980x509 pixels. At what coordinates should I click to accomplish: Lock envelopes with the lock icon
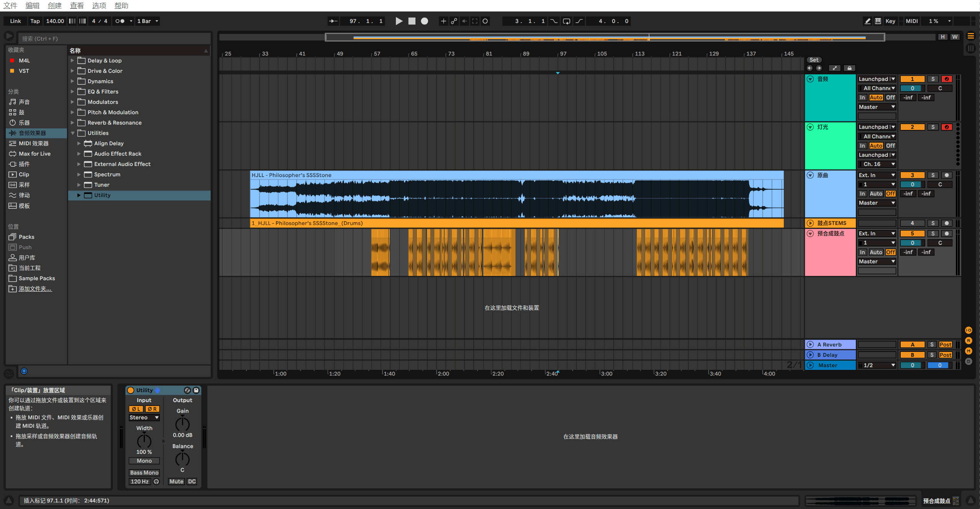point(849,68)
